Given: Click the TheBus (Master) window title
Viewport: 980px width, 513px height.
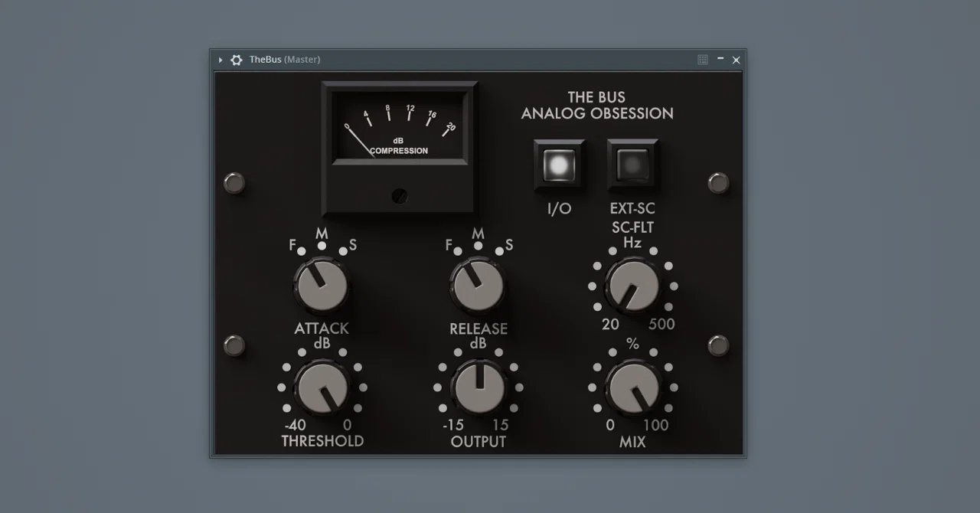Looking at the screenshot, I should coord(285,60).
